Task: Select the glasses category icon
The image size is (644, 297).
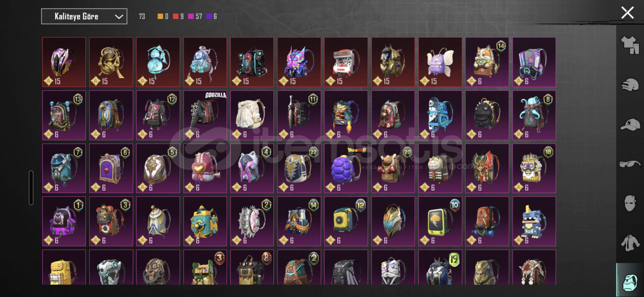Action: [630, 164]
